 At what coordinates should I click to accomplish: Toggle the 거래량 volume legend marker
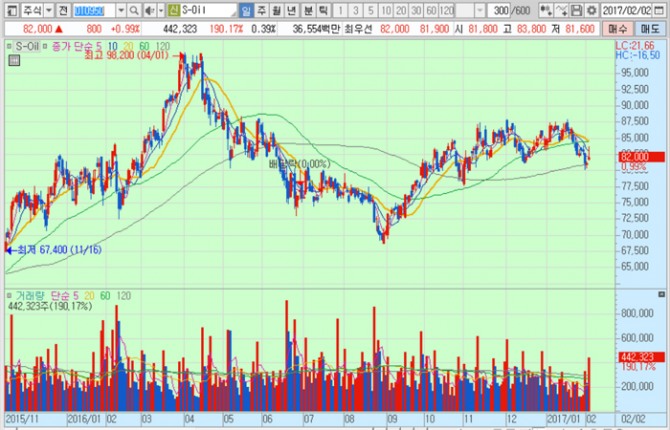[9, 296]
